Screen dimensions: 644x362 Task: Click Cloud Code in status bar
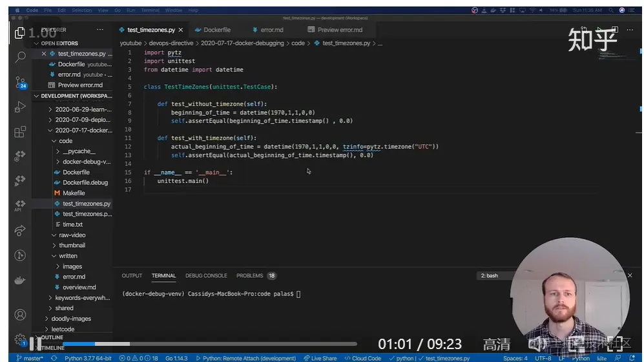(362, 358)
